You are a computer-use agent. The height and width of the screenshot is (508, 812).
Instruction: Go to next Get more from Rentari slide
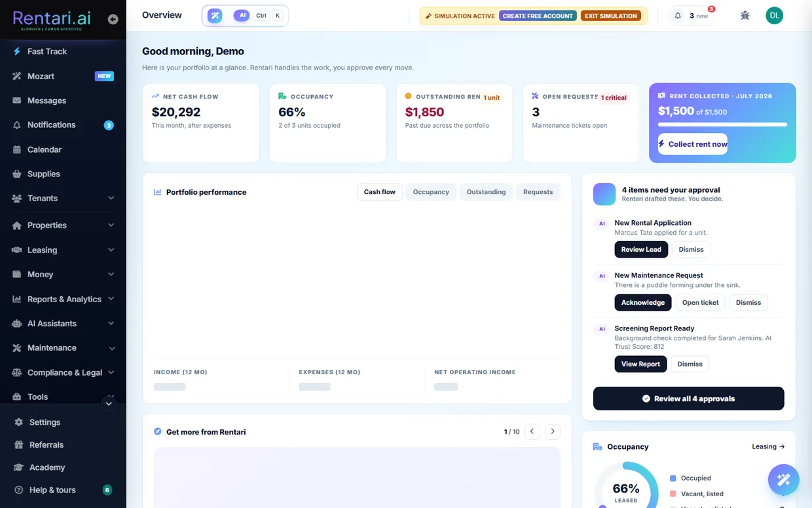tap(553, 431)
